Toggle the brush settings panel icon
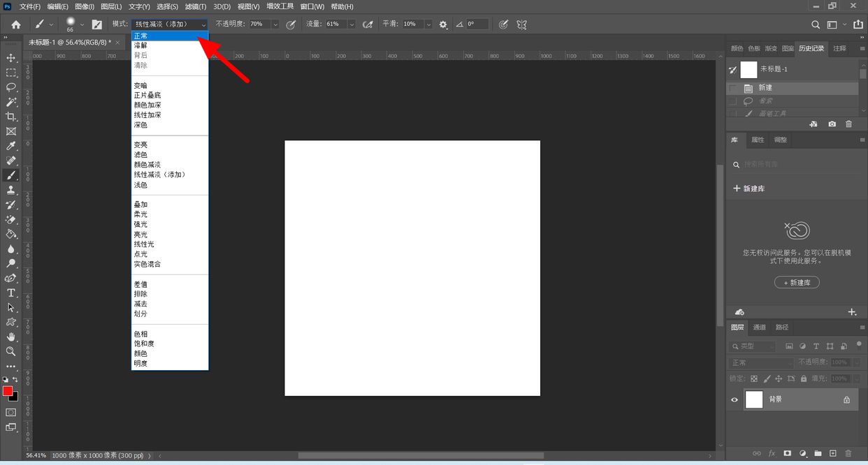Image resolution: width=868 pixels, height=465 pixels. click(x=97, y=24)
